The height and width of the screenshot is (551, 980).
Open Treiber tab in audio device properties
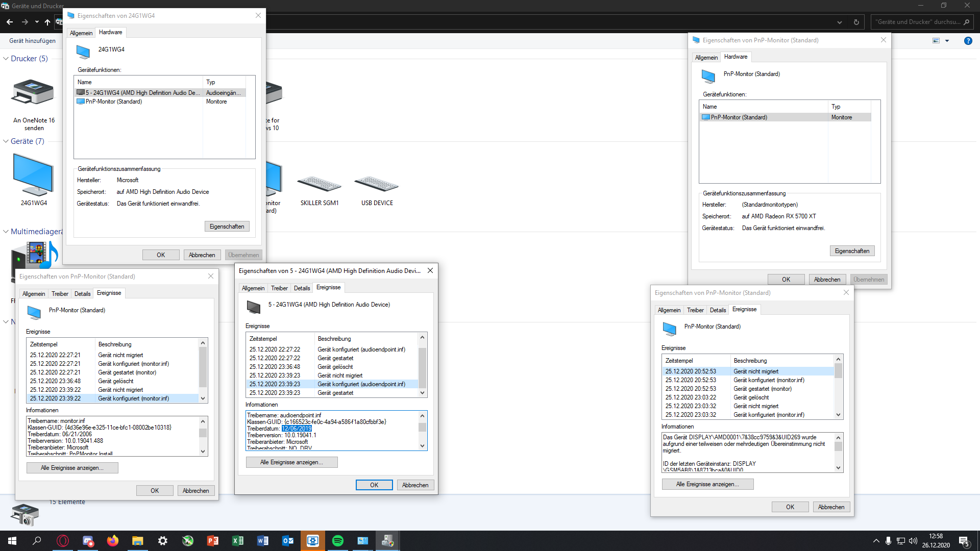(279, 288)
